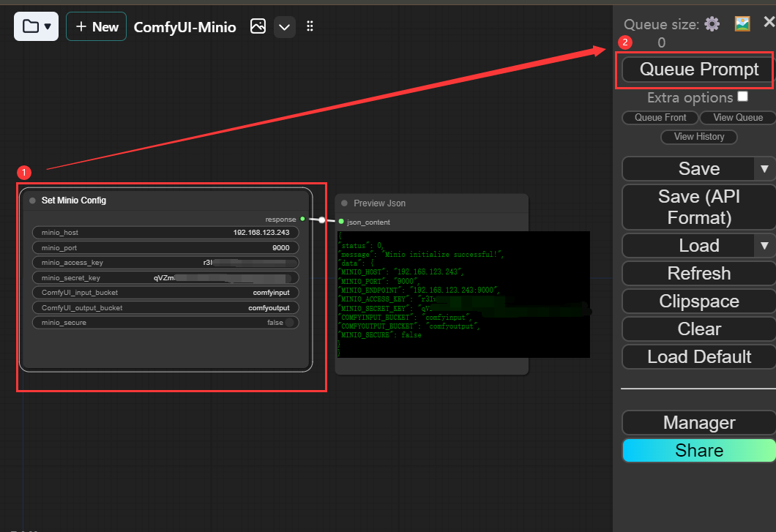The width and height of the screenshot is (776, 532).
Task: Open Clipspace
Action: point(699,301)
